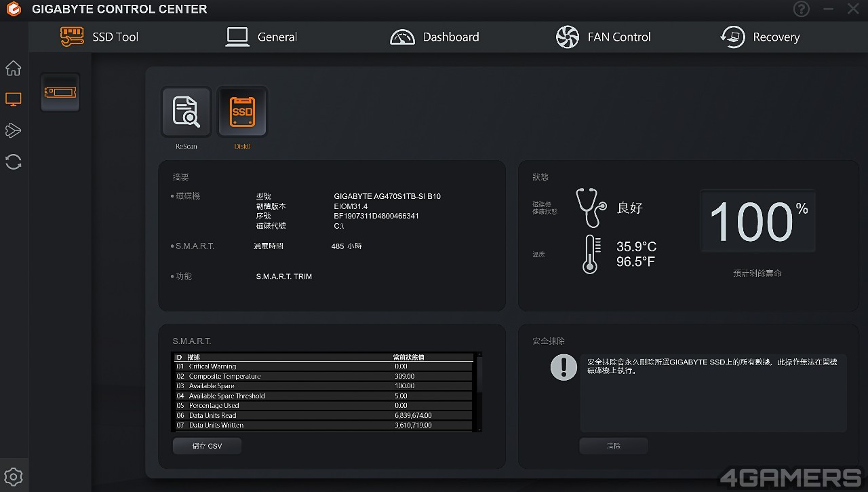Open the SSD Tool tab
The height and width of the screenshot is (492, 868).
tap(99, 37)
